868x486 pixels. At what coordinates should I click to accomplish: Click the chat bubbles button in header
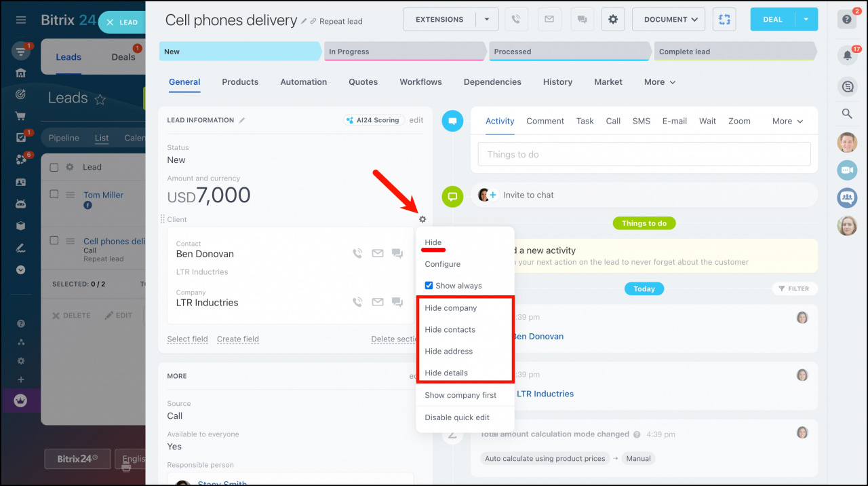tap(582, 20)
